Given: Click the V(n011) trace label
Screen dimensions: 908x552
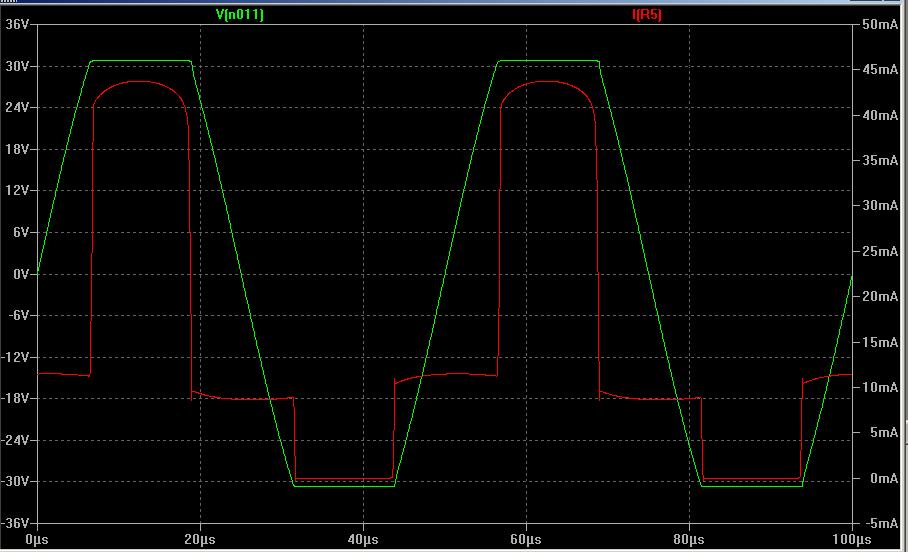Looking at the screenshot, I should (239, 14).
